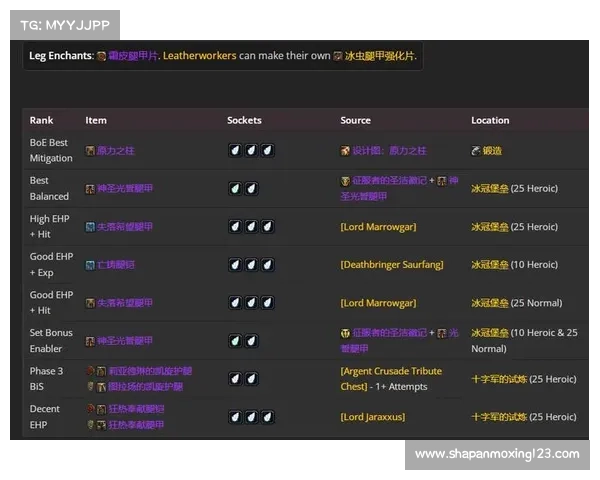Click token icon in Set Bonus Enabler source

345,333
